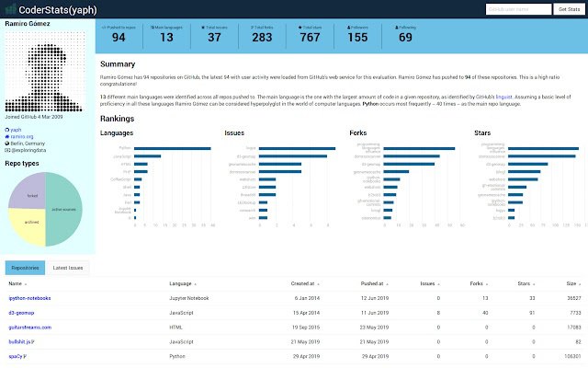Image resolution: width=588 pixels, height=368 pixels.
Task: Click the 6 Jan 2014 created date
Action: pyautogui.click(x=307, y=298)
